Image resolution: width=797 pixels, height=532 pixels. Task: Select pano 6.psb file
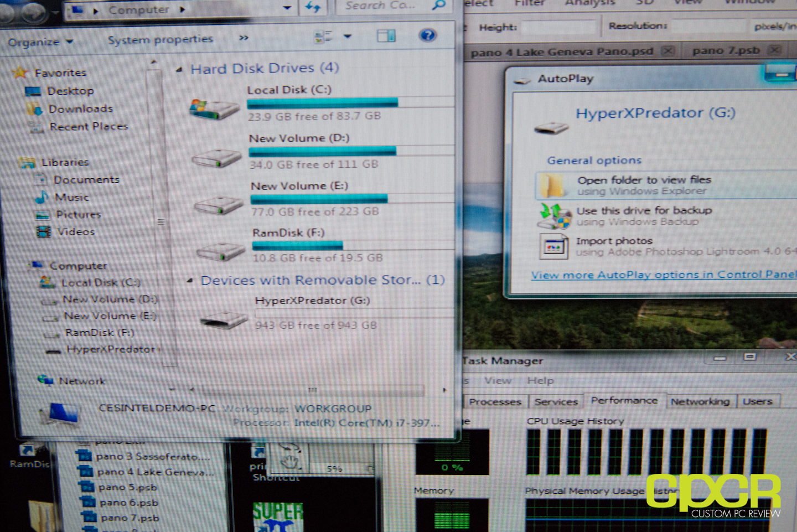[120, 503]
